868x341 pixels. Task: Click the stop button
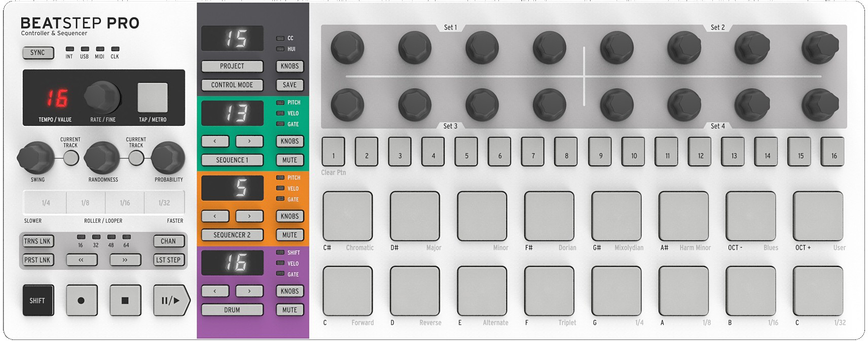[125, 300]
